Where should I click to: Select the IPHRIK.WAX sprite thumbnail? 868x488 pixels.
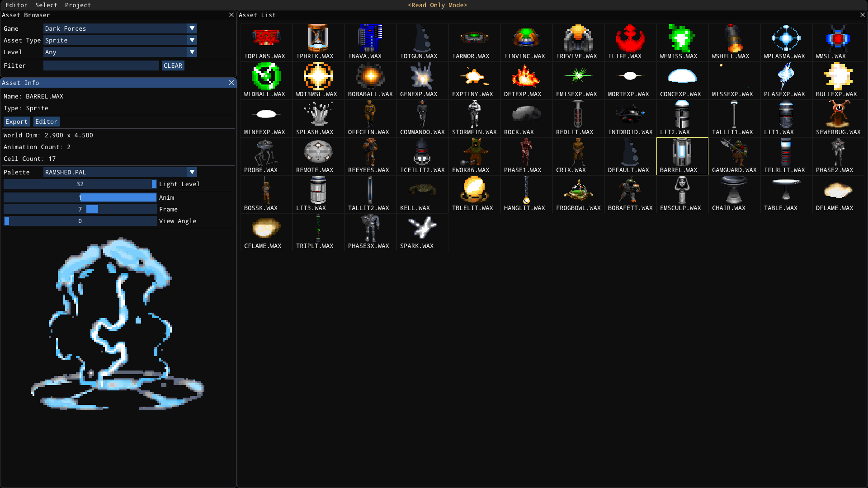(318, 42)
